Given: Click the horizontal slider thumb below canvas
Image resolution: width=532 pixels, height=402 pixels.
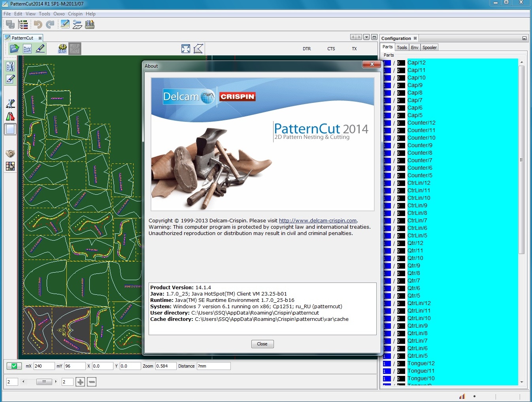Looking at the screenshot, I should click(44, 382).
